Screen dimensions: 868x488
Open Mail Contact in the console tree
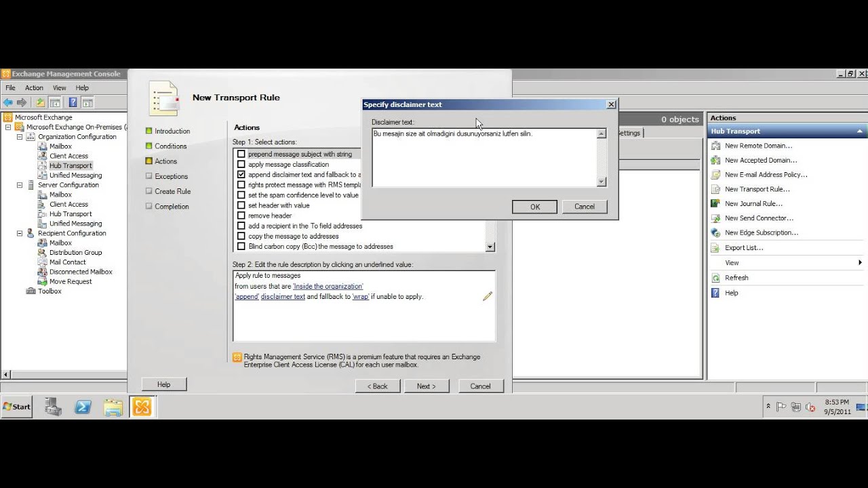click(x=67, y=262)
